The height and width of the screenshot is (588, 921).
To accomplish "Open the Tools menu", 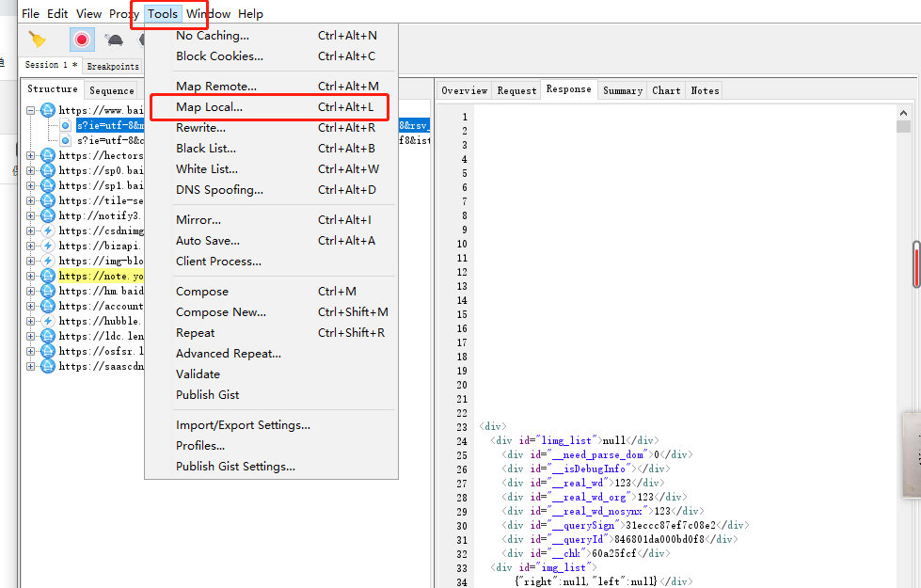I will [163, 13].
